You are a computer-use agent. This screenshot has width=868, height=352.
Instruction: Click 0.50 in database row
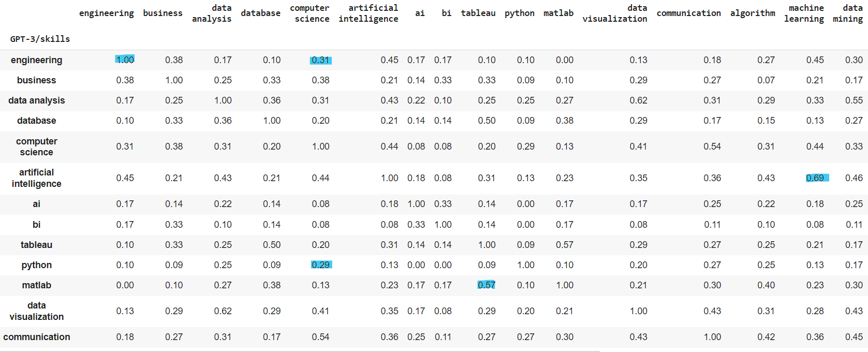click(x=487, y=121)
